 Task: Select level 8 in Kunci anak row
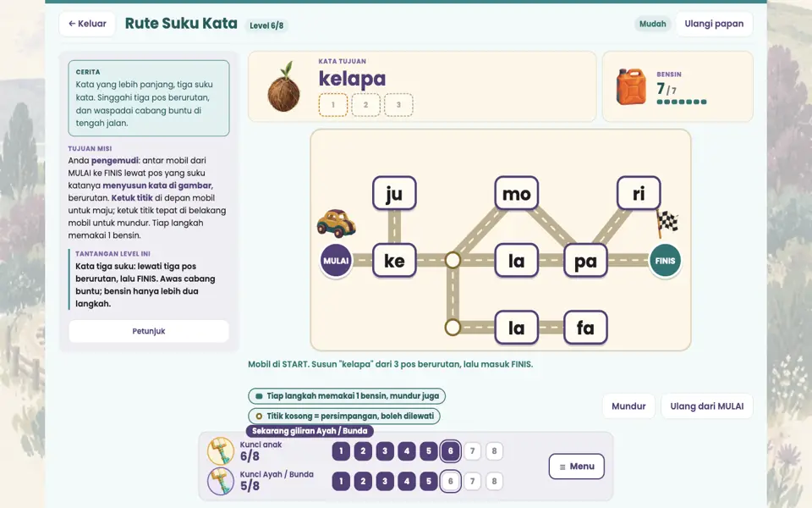pyautogui.click(x=494, y=451)
